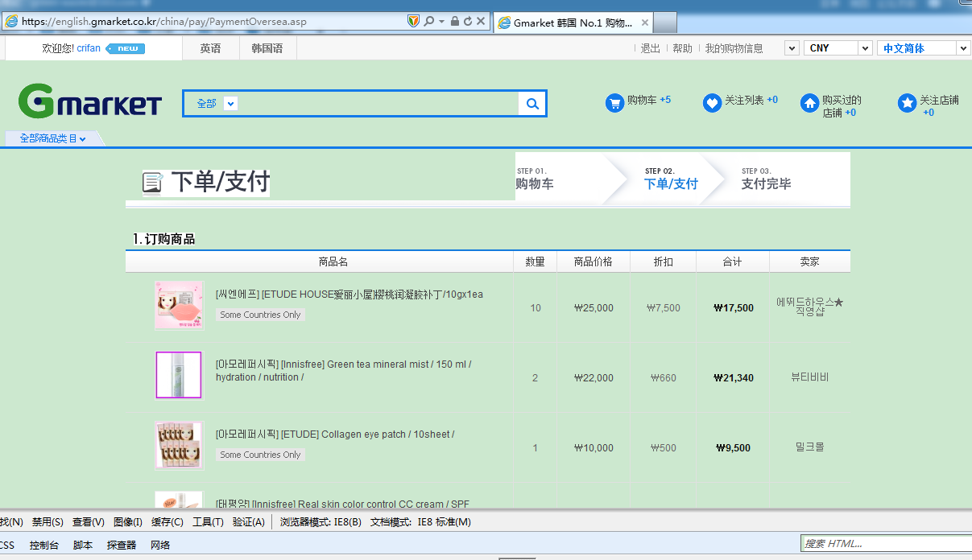Click the IE page icon left of the URL
The width and height of the screenshot is (972, 560).
tap(10, 22)
